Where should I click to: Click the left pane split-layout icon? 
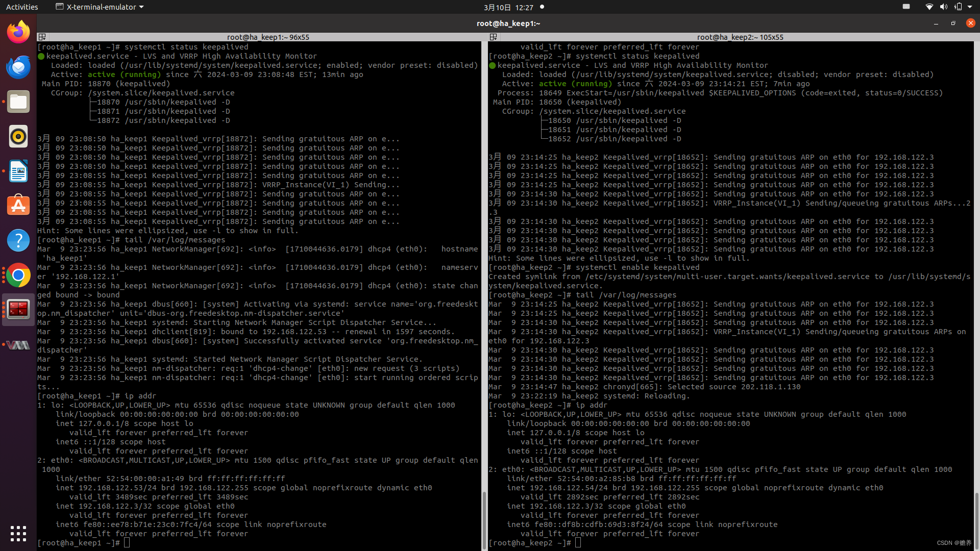click(42, 37)
